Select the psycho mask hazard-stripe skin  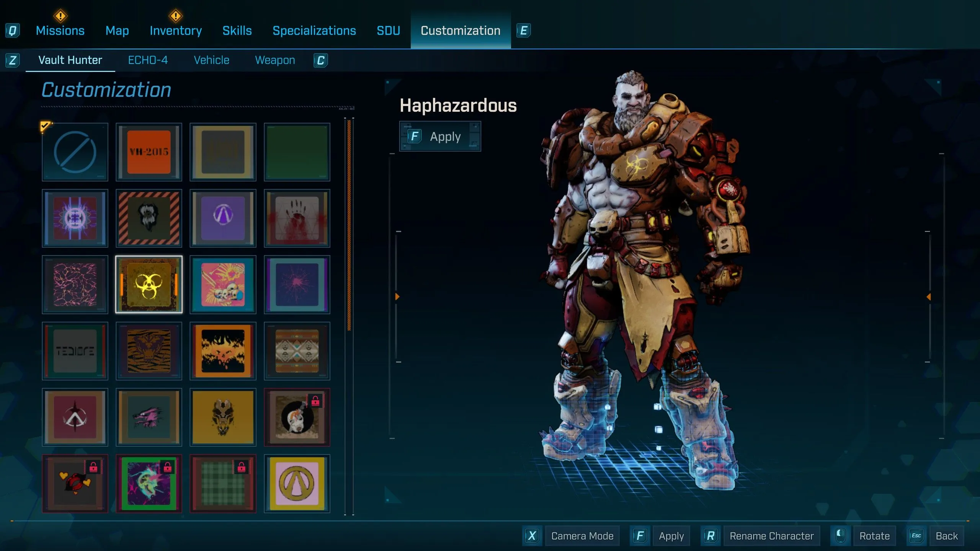(x=149, y=218)
